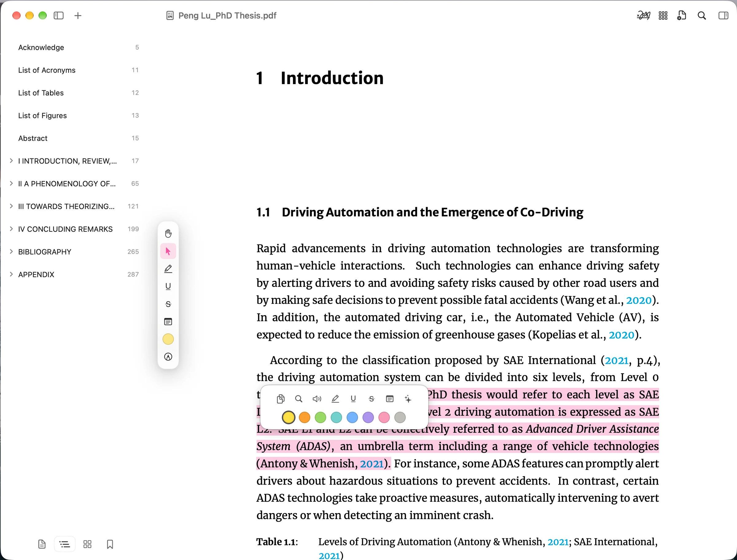
Task: Expand BIBLIOGRAPHY outline entry
Action: click(x=11, y=251)
